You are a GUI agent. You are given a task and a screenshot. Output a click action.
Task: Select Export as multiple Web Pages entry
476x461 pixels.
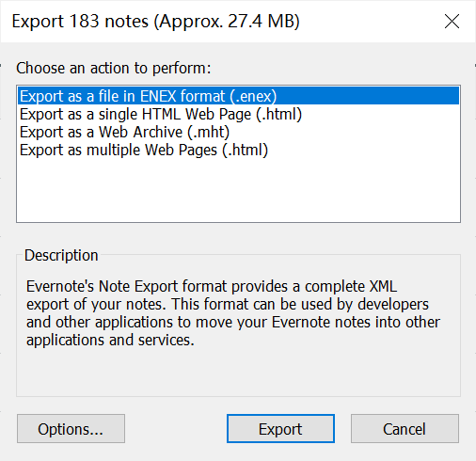point(144,150)
